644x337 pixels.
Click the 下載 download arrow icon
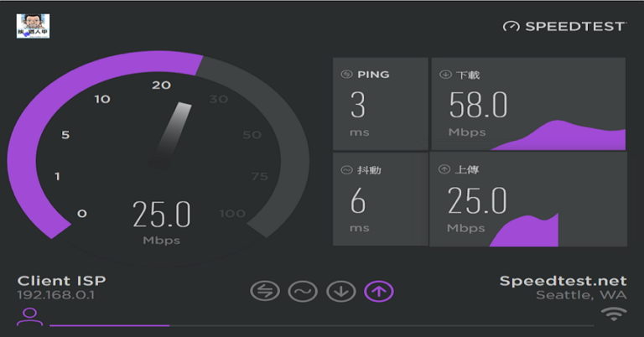click(x=445, y=75)
